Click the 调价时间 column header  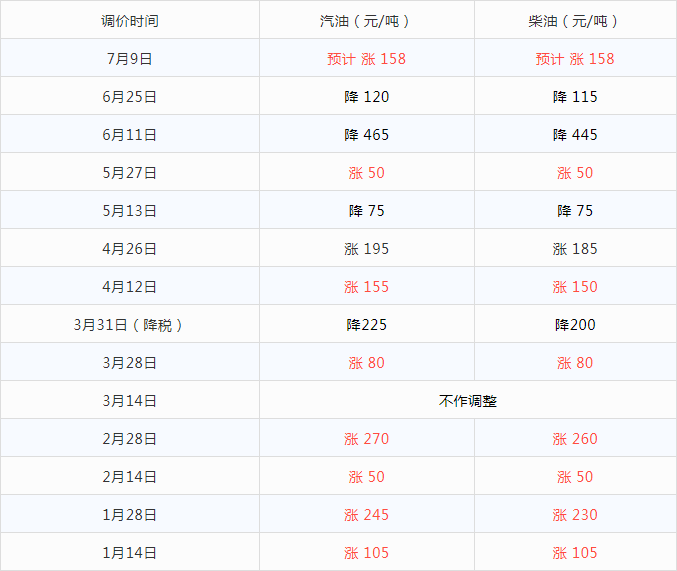coord(130,21)
